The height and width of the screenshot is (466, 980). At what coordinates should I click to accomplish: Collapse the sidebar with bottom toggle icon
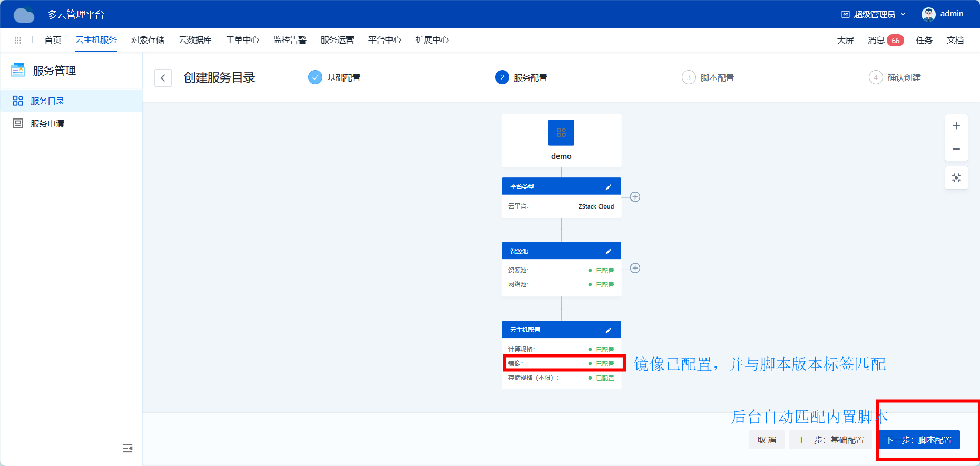[128, 448]
